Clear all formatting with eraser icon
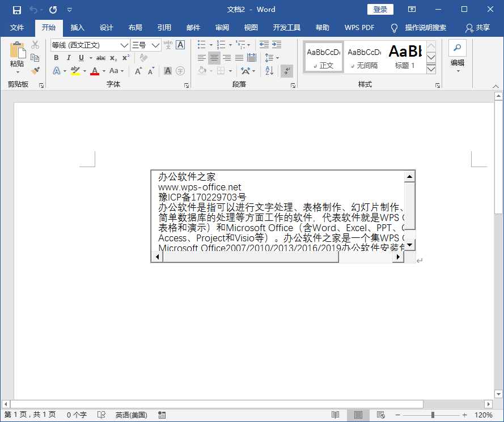Image resolution: width=504 pixels, height=422 pixels. tap(143, 58)
